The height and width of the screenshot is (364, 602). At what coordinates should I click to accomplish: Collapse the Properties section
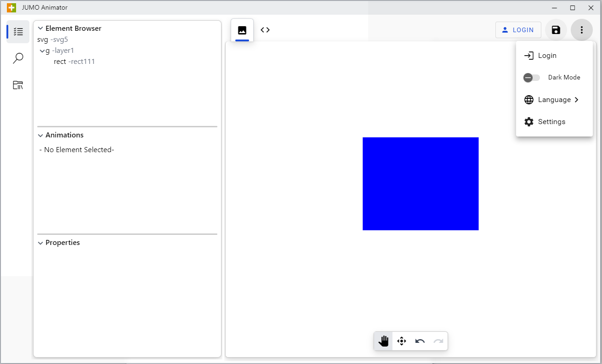[40, 243]
